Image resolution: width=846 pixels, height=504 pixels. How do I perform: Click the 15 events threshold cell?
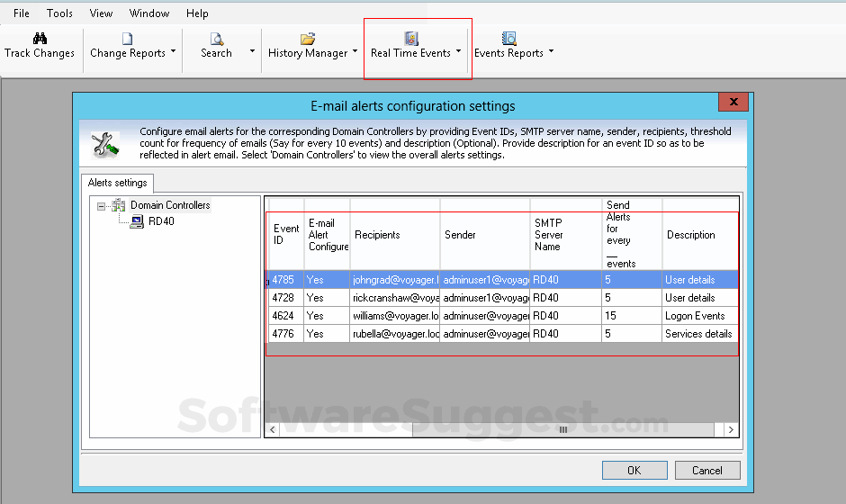(x=632, y=316)
